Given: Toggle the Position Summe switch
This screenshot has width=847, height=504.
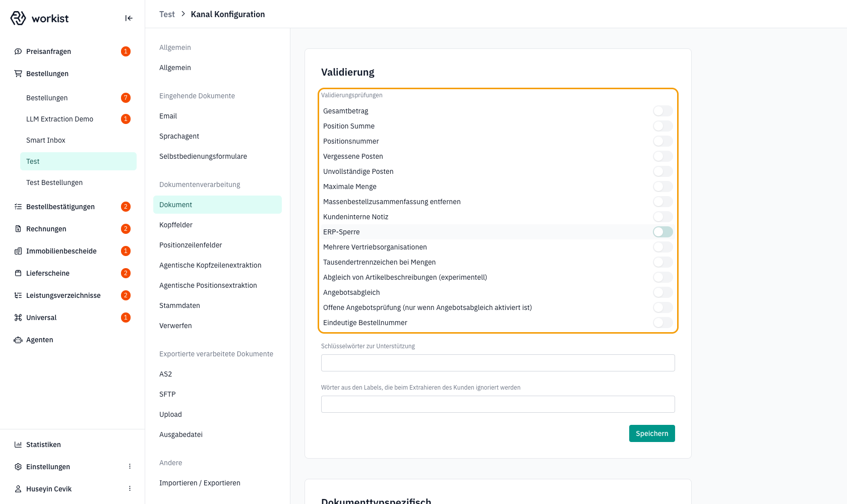Looking at the screenshot, I should [x=663, y=126].
